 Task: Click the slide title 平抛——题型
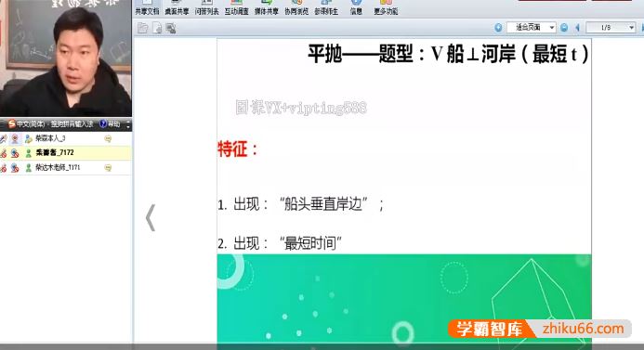(x=360, y=54)
